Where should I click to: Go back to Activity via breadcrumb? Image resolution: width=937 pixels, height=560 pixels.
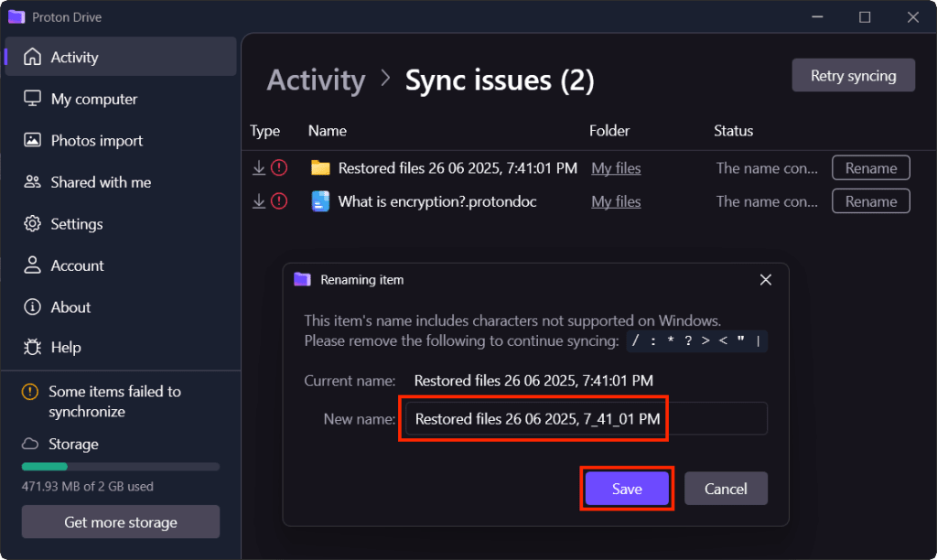316,81
